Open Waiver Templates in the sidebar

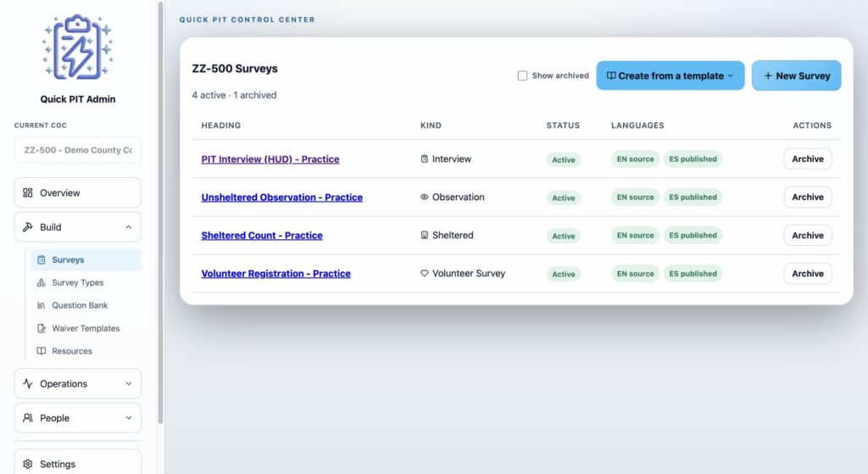pyautogui.click(x=86, y=328)
